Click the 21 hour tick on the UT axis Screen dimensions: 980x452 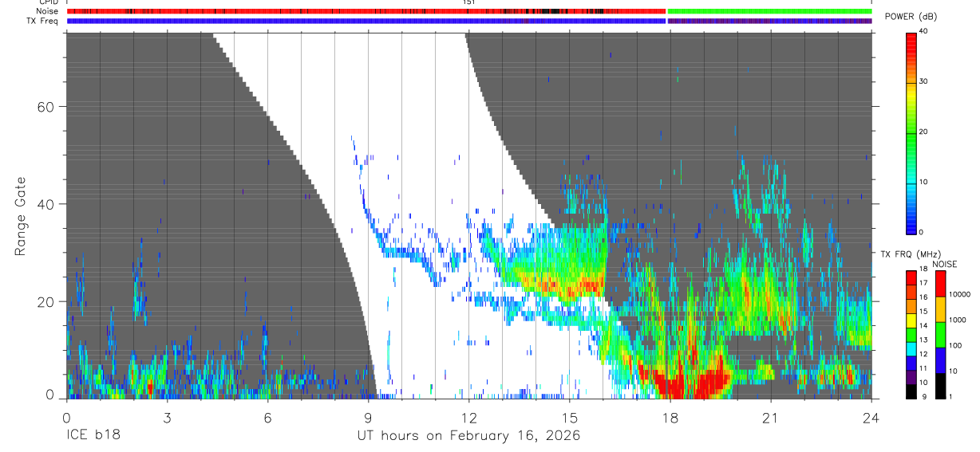coord(771,418)
